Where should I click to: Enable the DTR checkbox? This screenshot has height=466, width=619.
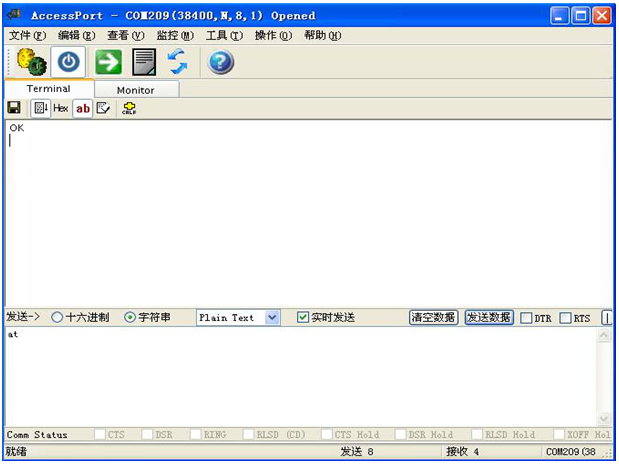(x=526, y=318)
